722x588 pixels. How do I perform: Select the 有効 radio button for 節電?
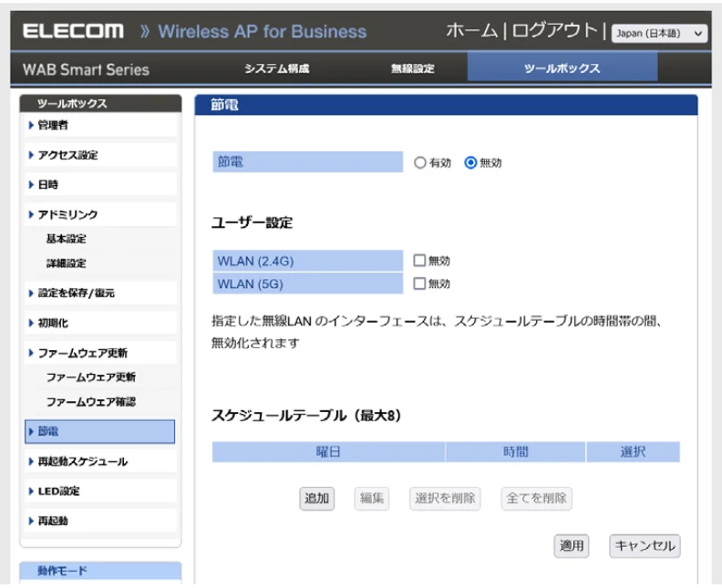(420, 162)
